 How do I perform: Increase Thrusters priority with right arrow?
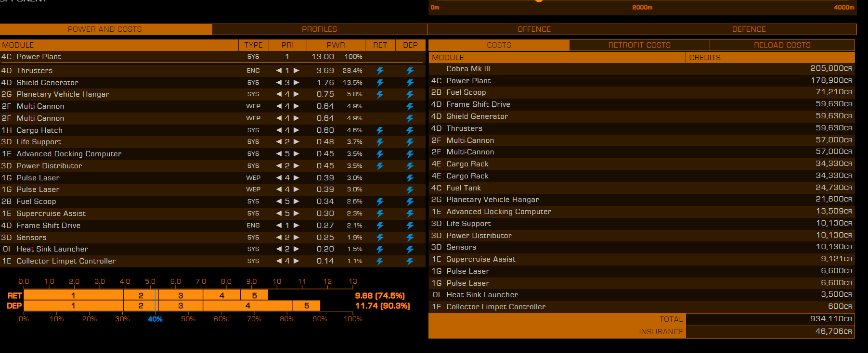297,71
